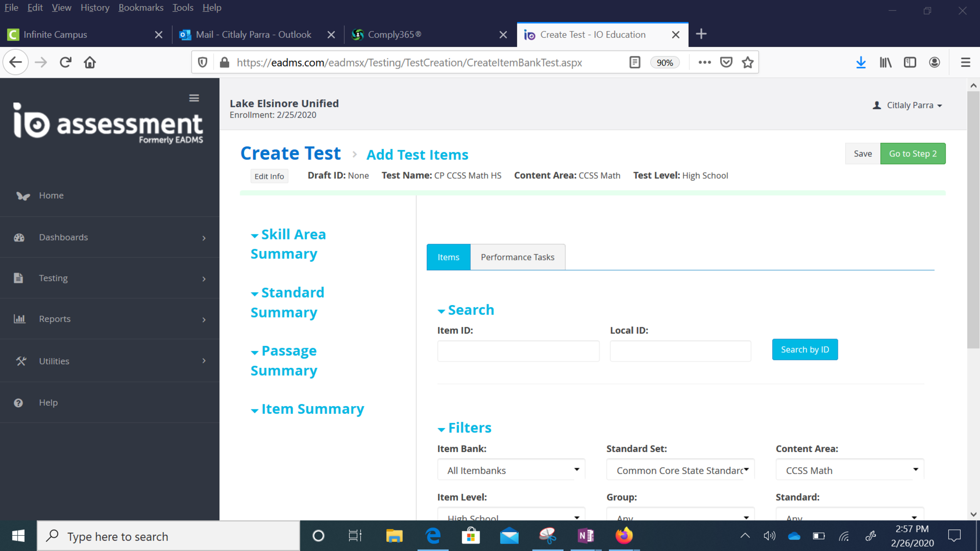Click the Go to Step 2 button

[x=913, y=154]
